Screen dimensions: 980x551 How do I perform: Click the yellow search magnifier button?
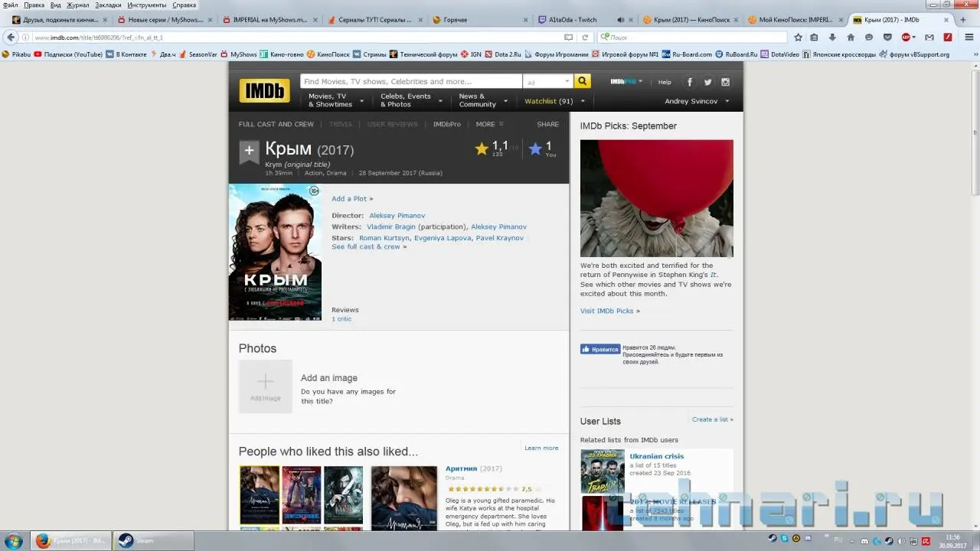pos(583,81)
